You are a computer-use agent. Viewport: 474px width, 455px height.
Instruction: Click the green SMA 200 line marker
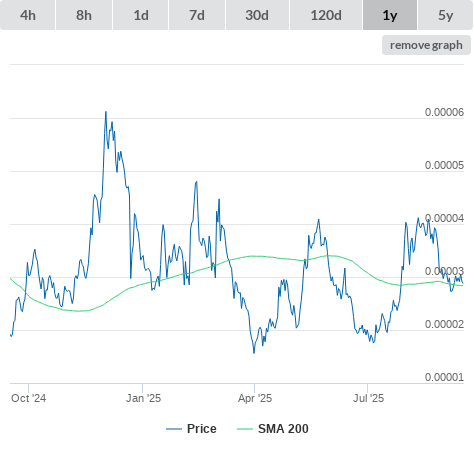click(x=245, y=429)
